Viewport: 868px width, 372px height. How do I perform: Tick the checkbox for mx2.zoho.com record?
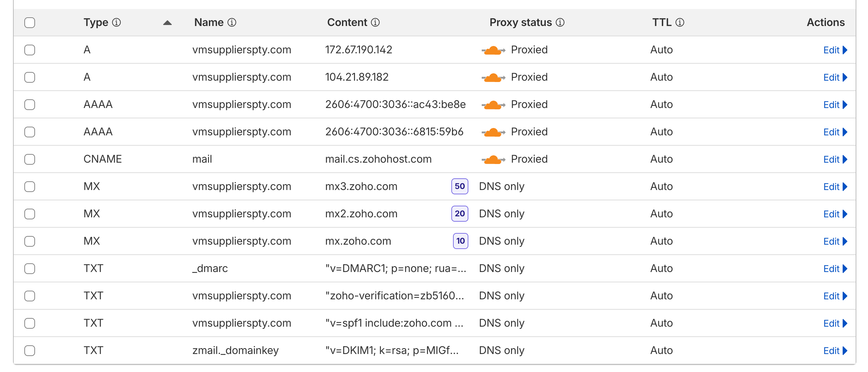30,214
